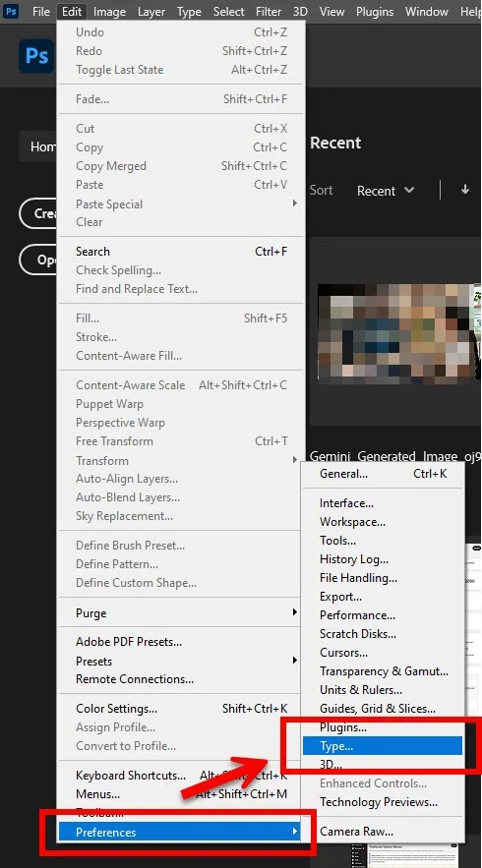
Task: Open the Type menu in menu bar
Action: click(x=189, y=11)
